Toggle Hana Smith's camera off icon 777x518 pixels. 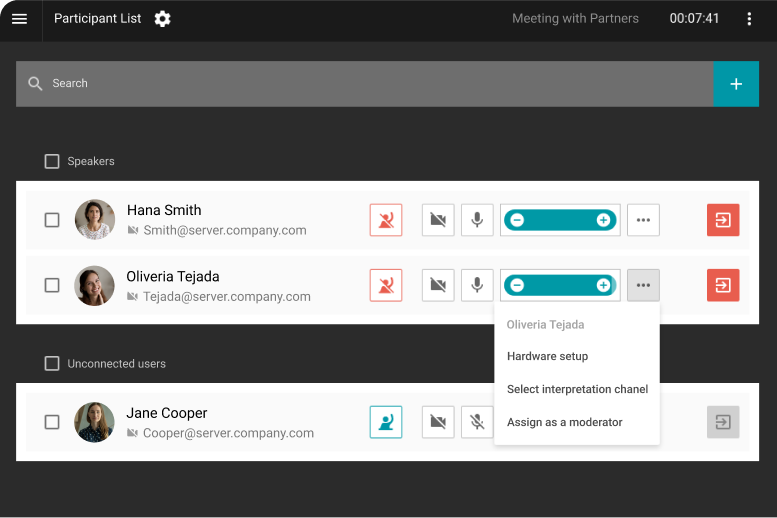[438, 220]
